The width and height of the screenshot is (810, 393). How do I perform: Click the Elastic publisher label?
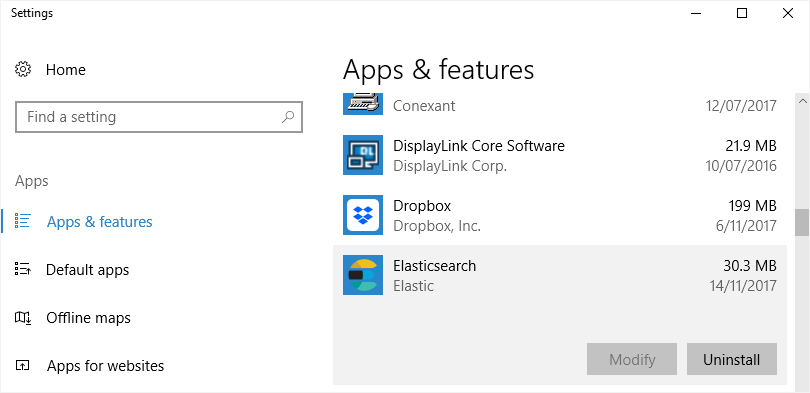413,286
